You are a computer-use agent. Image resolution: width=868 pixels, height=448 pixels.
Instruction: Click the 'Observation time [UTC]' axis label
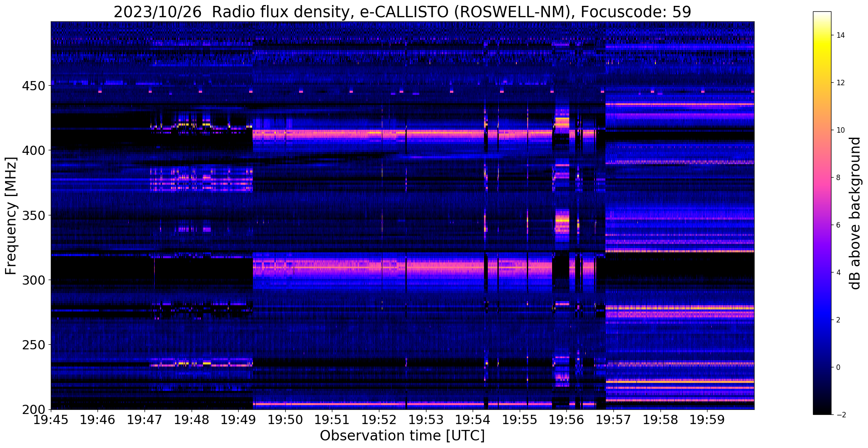point(402,435)
